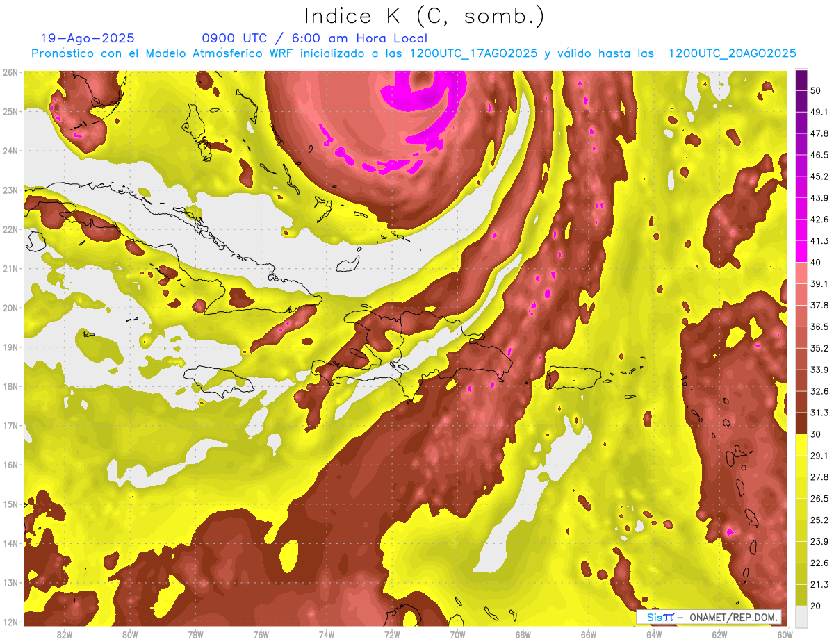The width and height of the screenshot is (834, 644).
Task: Click the color scale label "47.8"
Action: coord(819,133)
